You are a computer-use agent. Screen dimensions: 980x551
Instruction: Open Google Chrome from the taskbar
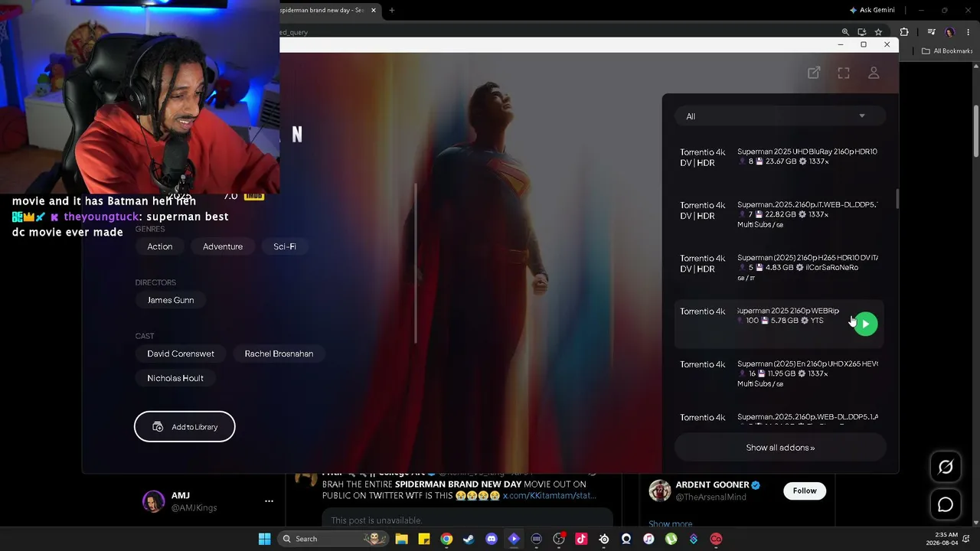(x=446, y=539)
